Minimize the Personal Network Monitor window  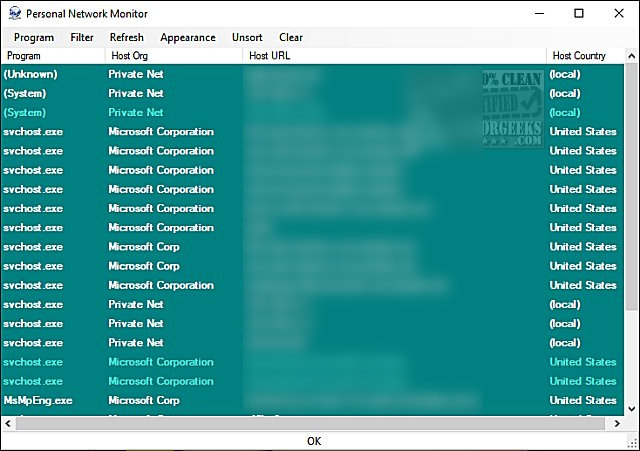tap(540, 13)
